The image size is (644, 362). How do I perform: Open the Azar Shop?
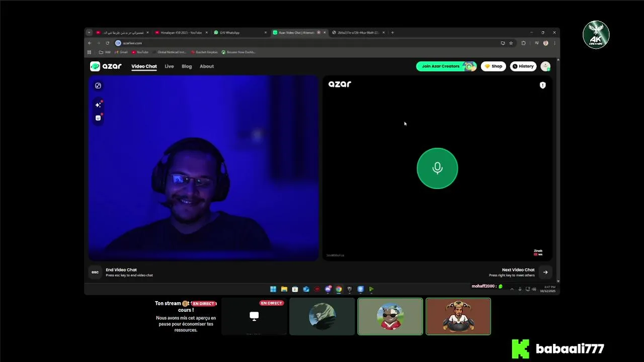(x=494, y=66)
